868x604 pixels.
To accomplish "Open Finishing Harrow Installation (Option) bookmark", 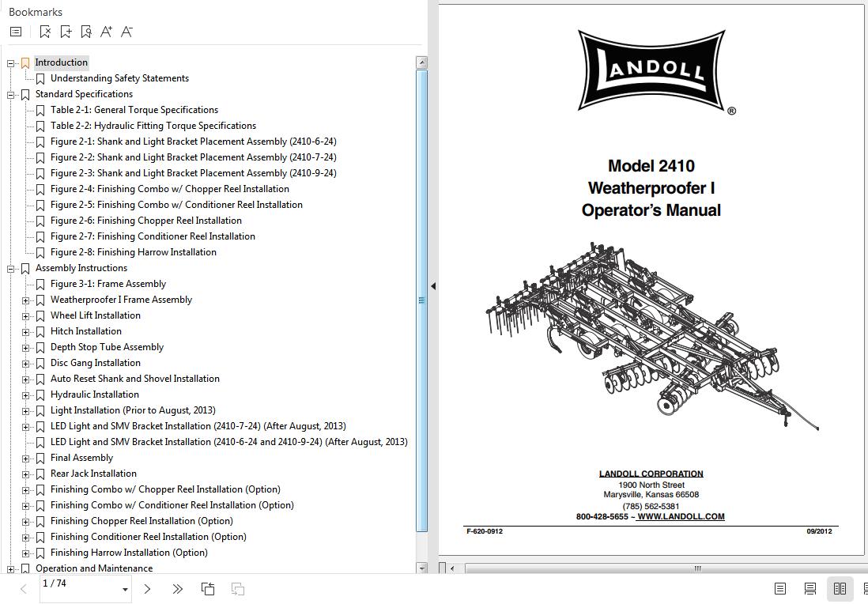I will click(129, 553).
